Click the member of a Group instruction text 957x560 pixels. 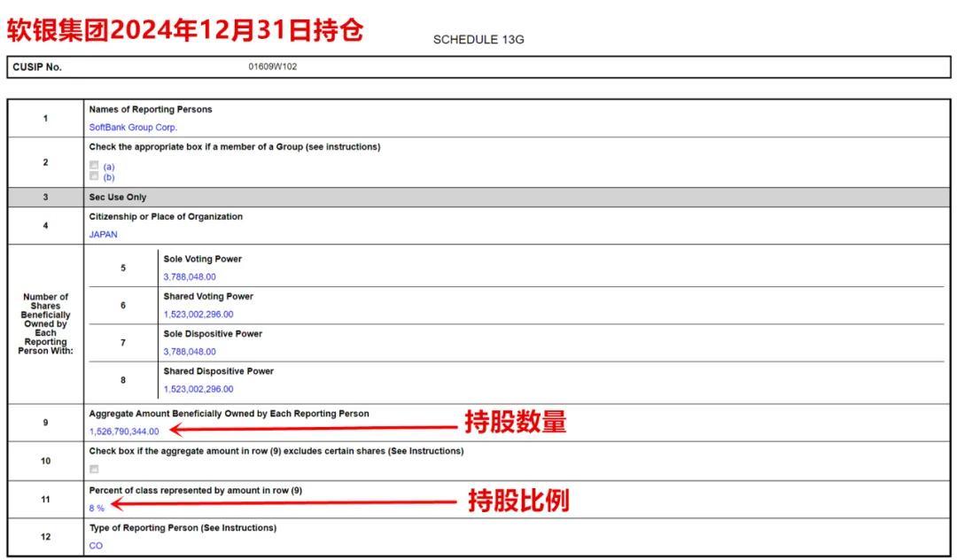point(234,147)
